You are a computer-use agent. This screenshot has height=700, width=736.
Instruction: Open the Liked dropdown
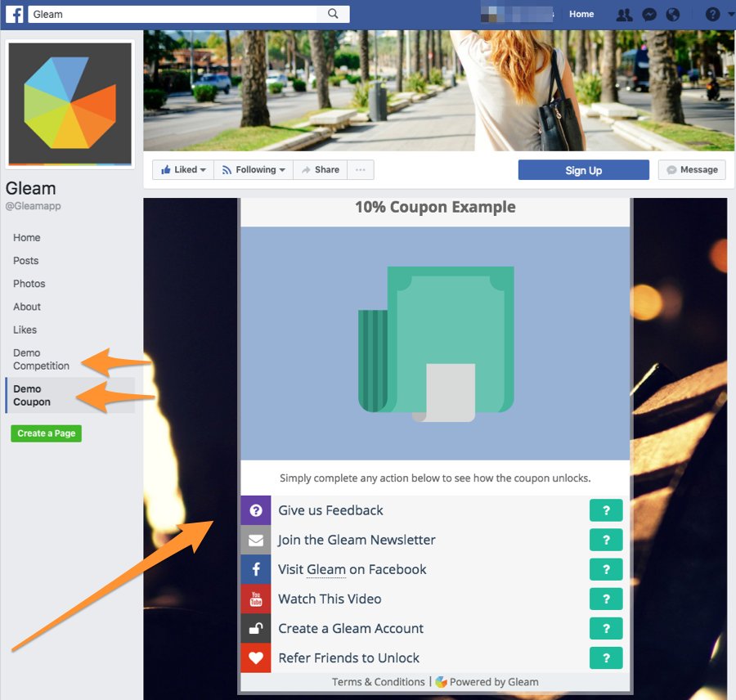[183, 170]
